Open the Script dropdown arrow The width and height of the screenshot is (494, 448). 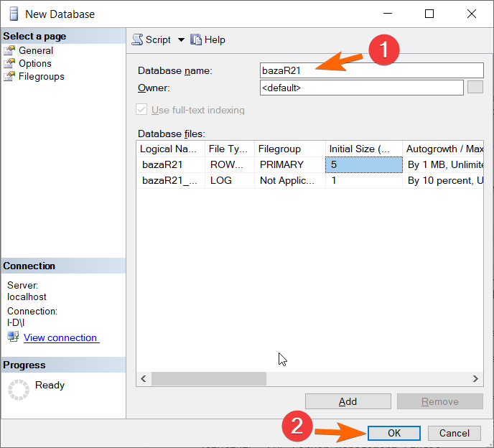pos(181,40)
